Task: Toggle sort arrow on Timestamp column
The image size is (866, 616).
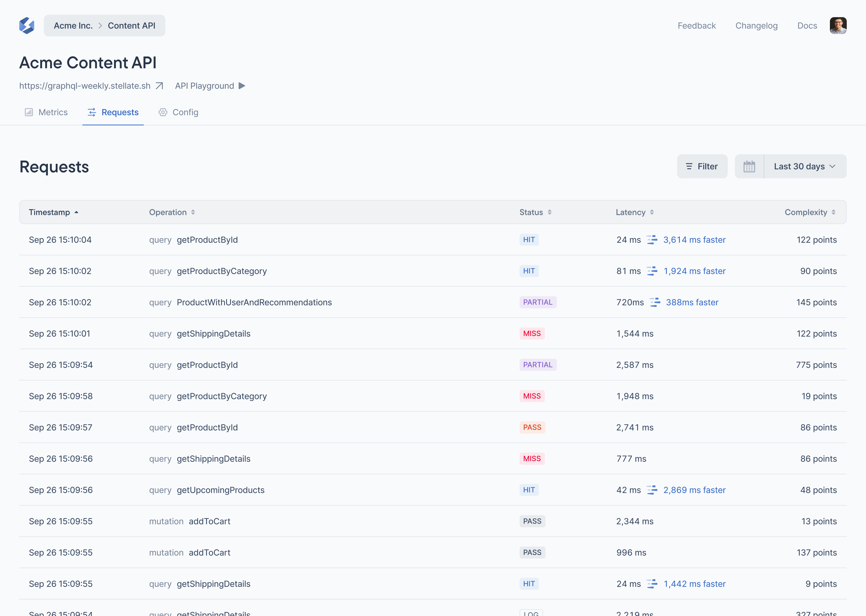Action: pos(77,212)
